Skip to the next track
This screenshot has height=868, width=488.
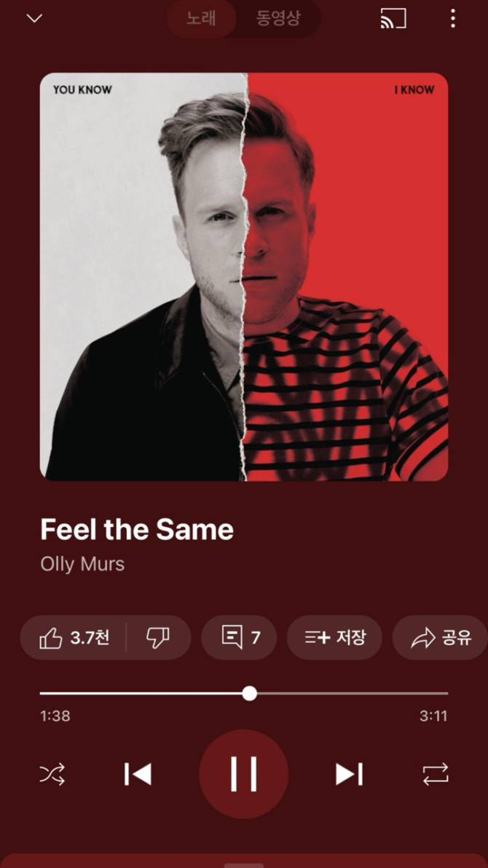pyautogui.click(x=349, y=774)
